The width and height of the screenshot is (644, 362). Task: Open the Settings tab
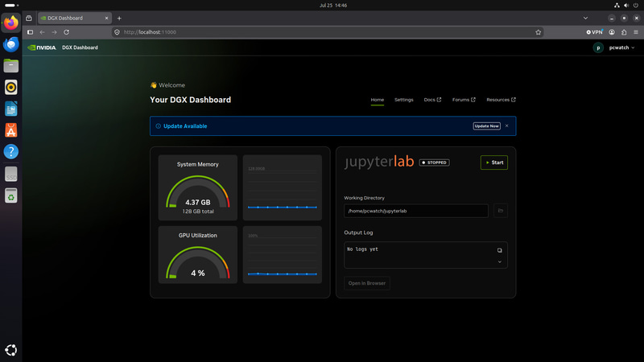404,100
